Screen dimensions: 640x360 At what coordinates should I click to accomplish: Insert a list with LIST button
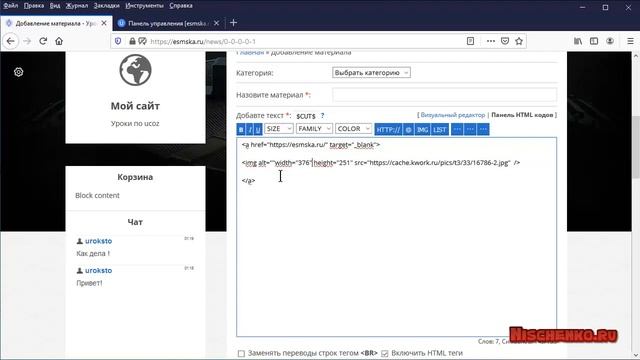click(x=440, y=129)
